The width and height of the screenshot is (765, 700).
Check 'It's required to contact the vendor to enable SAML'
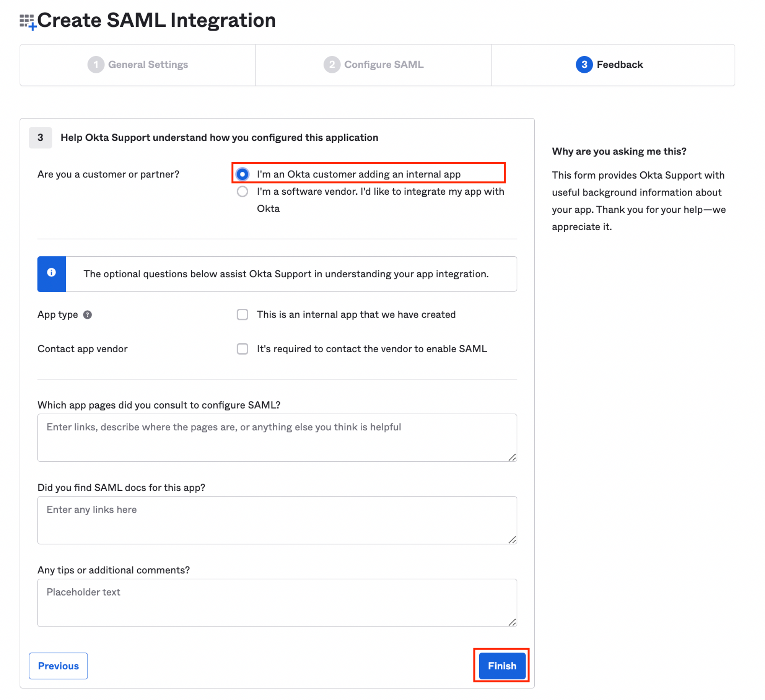click(x=243, y=349)
